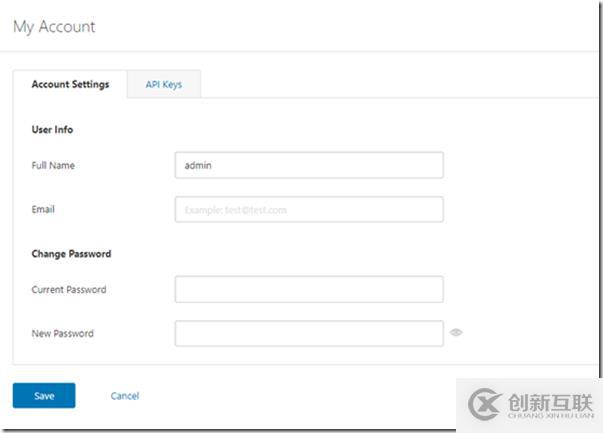Click the Current Password label

click(69, 289)
